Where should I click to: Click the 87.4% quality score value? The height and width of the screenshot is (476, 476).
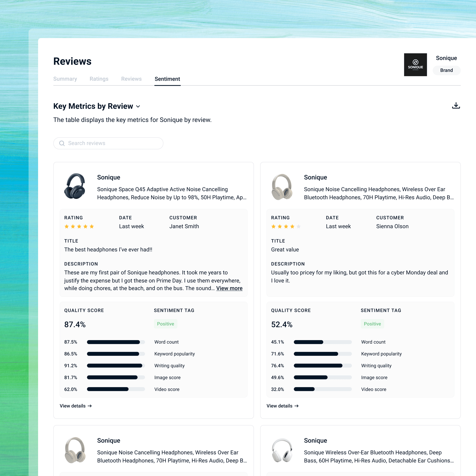pyautogui.click(x=75, y=324)
